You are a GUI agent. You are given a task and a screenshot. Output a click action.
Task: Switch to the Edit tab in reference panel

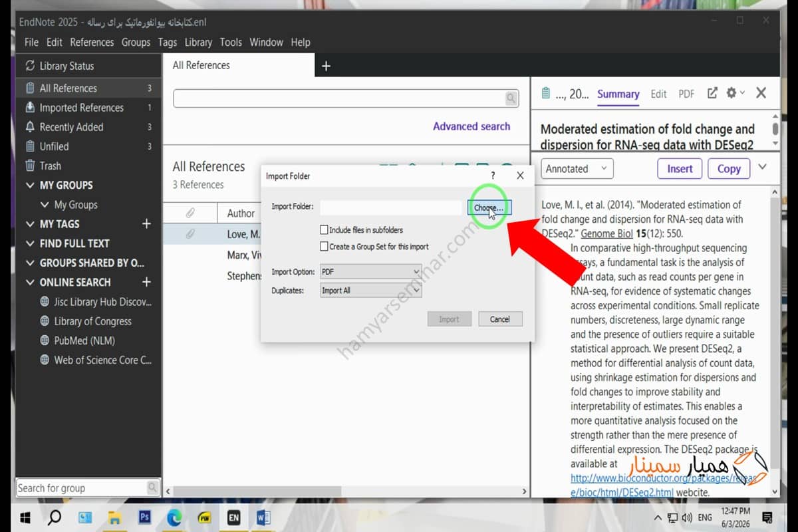(658, 94)
